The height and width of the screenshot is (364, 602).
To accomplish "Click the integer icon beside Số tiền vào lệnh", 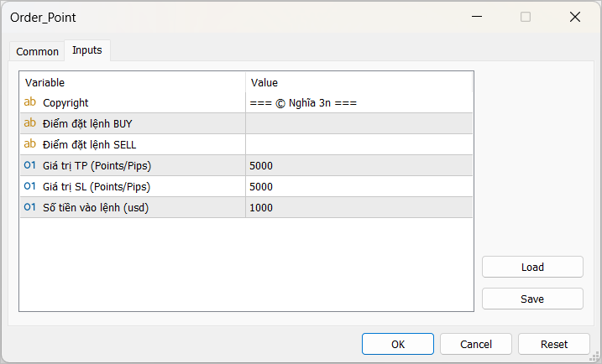I will (x=30, y=207).
